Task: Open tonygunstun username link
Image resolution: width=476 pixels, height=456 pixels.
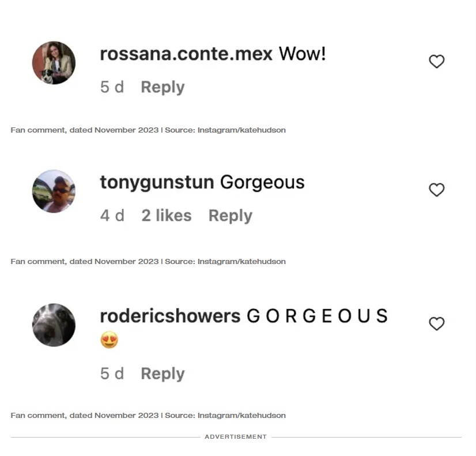Action: 157,183
